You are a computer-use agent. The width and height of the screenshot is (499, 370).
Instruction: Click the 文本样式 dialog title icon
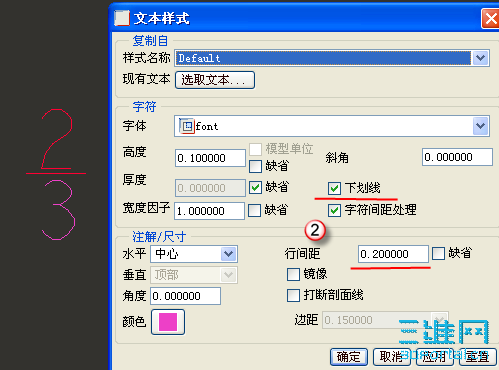(x=122, y=18)
